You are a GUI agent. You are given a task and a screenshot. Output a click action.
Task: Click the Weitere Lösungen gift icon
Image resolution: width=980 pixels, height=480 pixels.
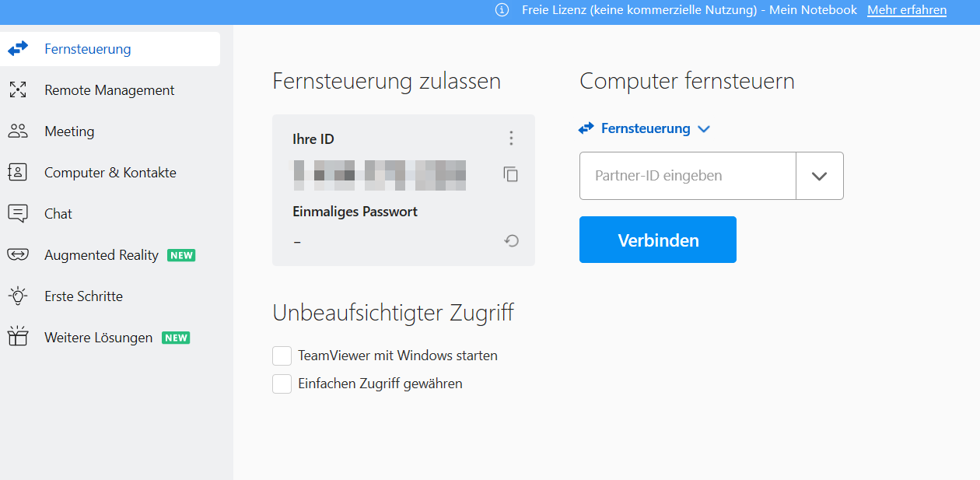[18, 338]
